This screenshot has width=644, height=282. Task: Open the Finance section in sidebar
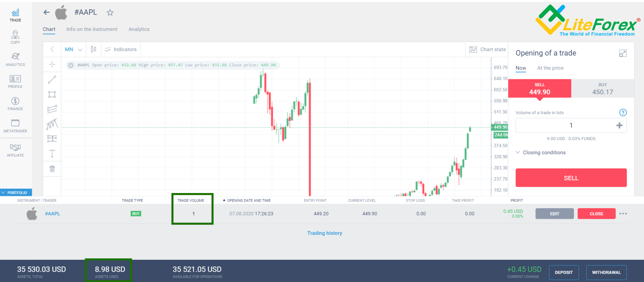(x=15, y=104)
